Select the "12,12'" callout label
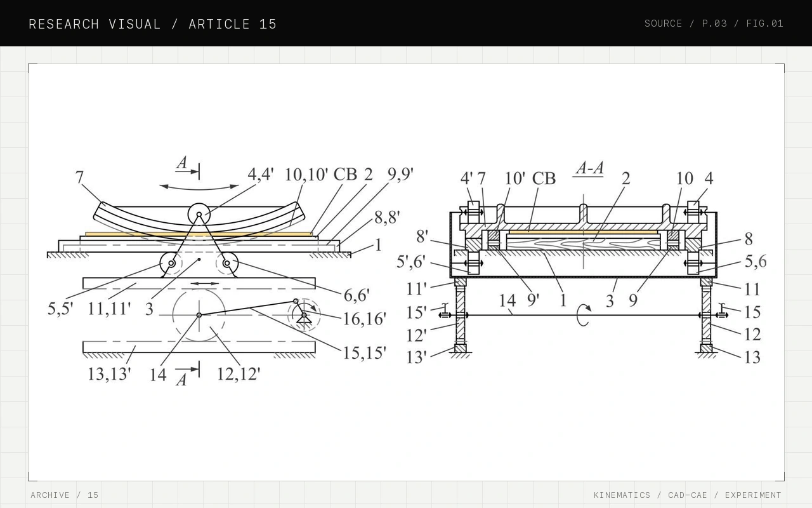812x508 pixels. 239,374
